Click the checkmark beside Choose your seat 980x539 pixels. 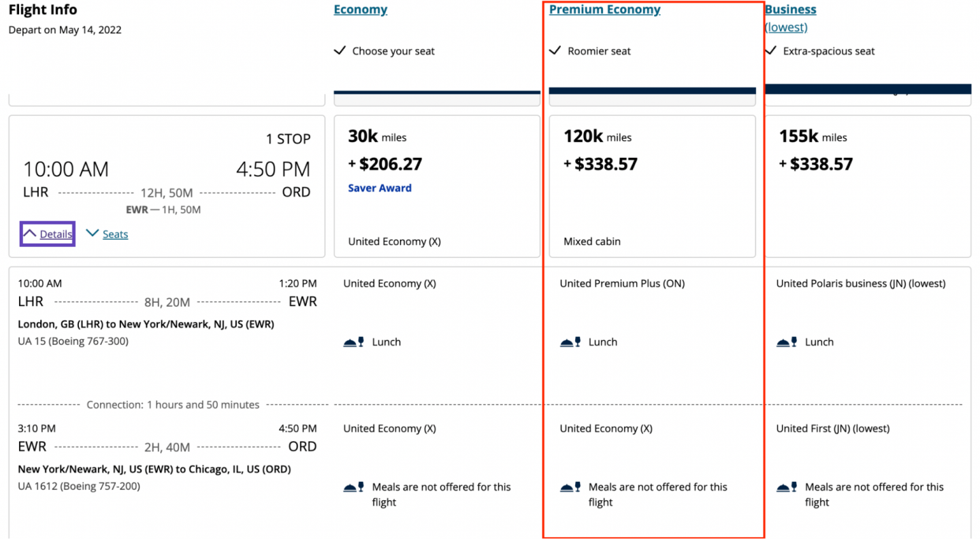[x=340, y=50]
